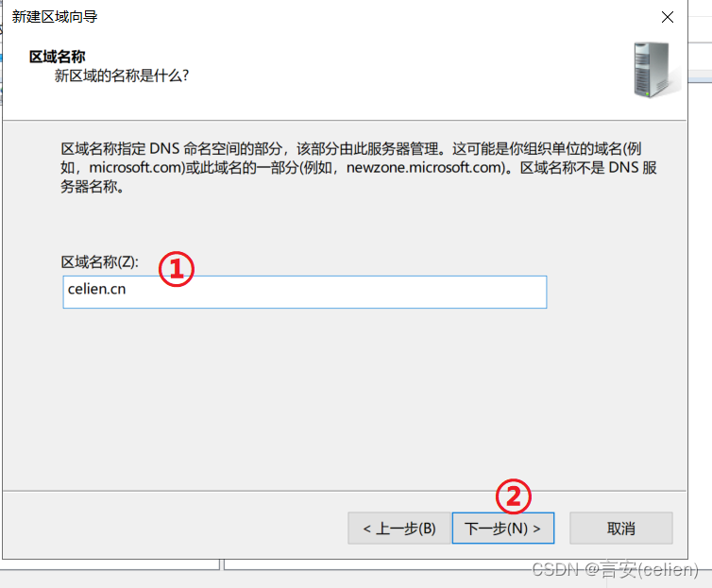712x588 pixels.
Task: Cancel the wizard with 取消 button
Action: coord(621,529)
